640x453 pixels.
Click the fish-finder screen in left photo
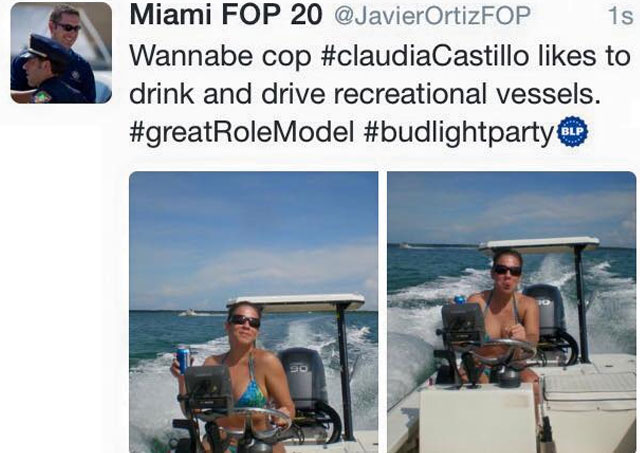click(209, 388)
